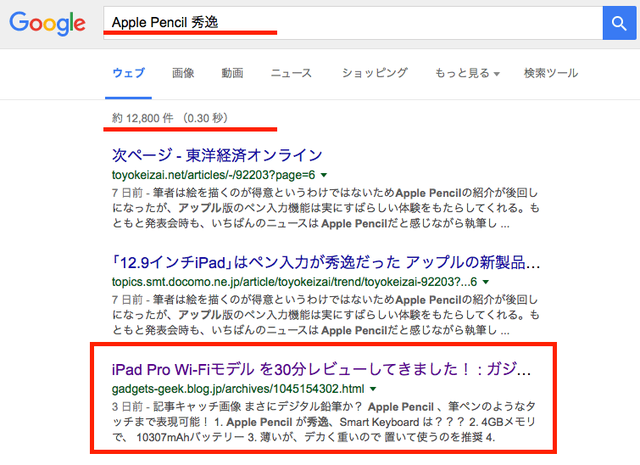This screenshot has height=465, width=640.
Task: Select the ウェブ tab
Action: click(x=128, y=73)
